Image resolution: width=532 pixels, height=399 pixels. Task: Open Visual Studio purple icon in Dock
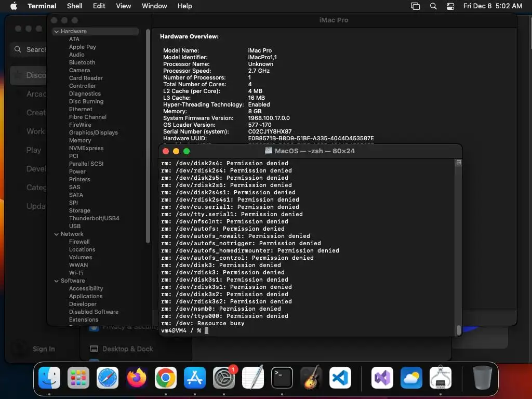point(382,378)
